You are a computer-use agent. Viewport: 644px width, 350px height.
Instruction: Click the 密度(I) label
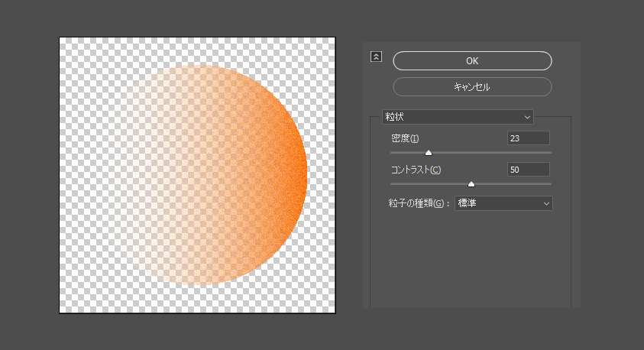point(405,138)
